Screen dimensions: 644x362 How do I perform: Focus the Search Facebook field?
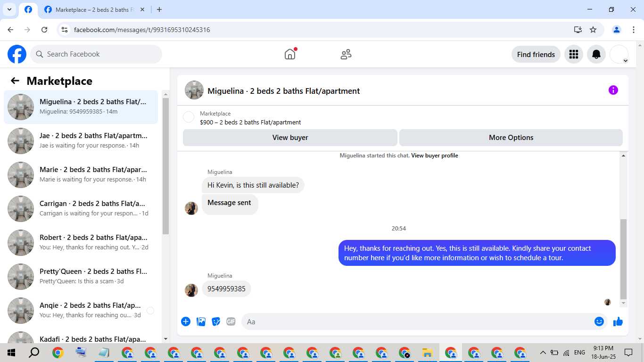(96, 54)
